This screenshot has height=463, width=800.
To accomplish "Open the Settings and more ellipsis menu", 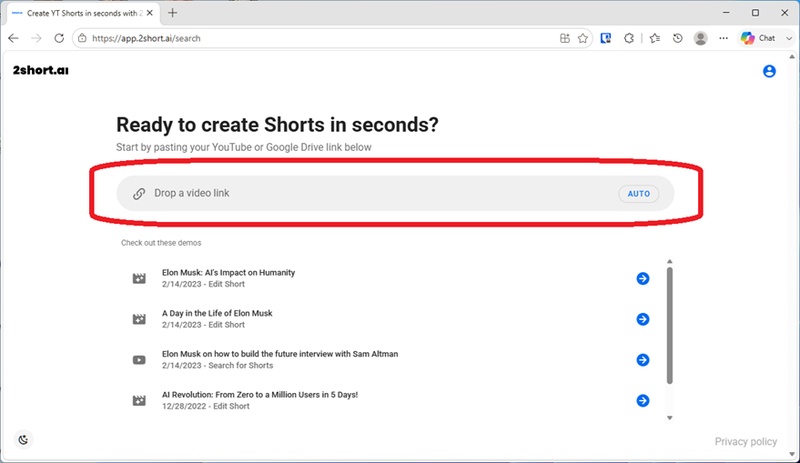I will [723, 38].
